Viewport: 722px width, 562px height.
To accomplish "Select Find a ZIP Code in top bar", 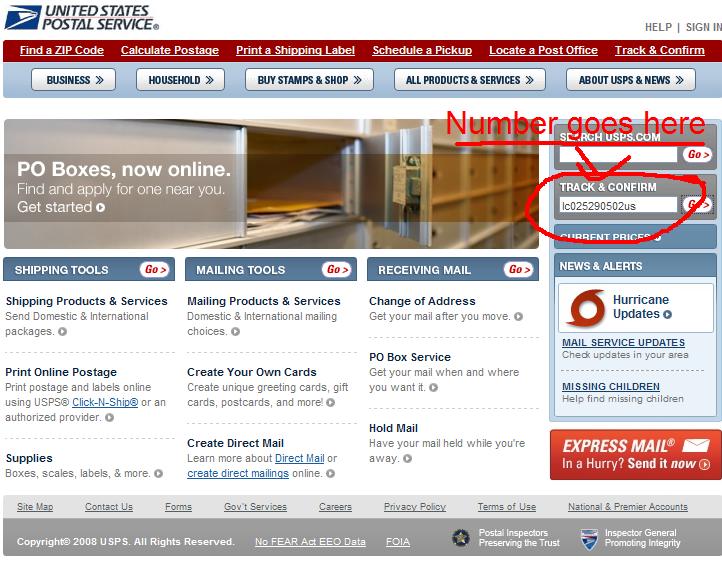I will click(x=61, y=50).
